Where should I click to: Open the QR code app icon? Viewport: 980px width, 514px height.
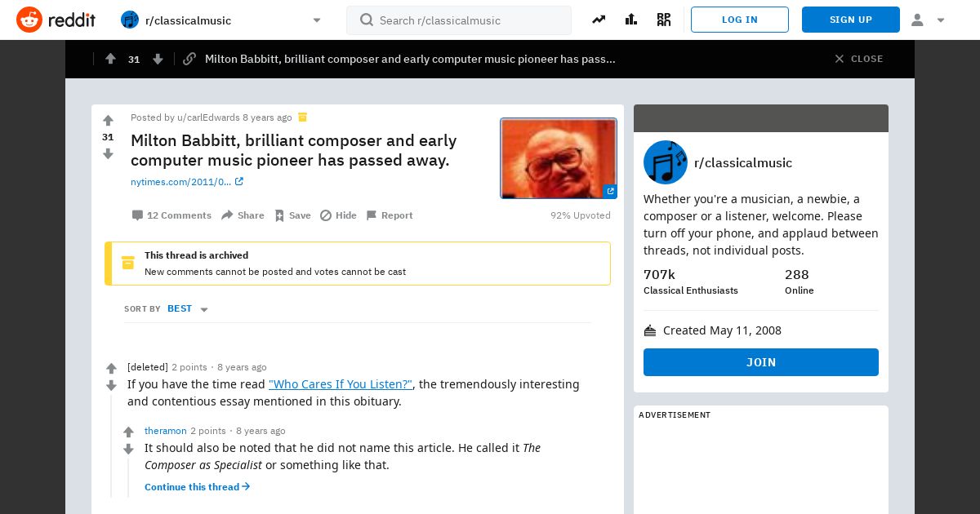[664, 20]
